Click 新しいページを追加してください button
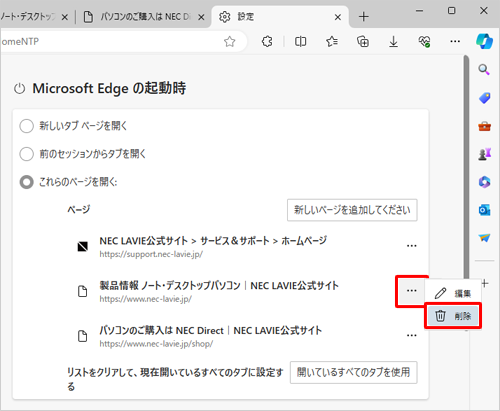 point(352,210)
